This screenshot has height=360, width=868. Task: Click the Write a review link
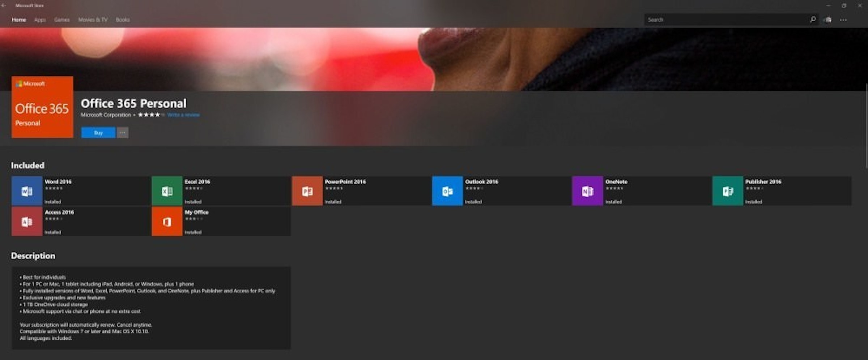183,115
